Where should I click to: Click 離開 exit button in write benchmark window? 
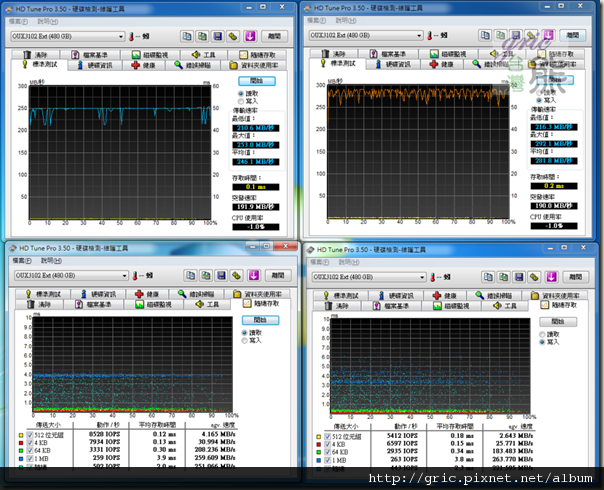[x=573, y=35]
